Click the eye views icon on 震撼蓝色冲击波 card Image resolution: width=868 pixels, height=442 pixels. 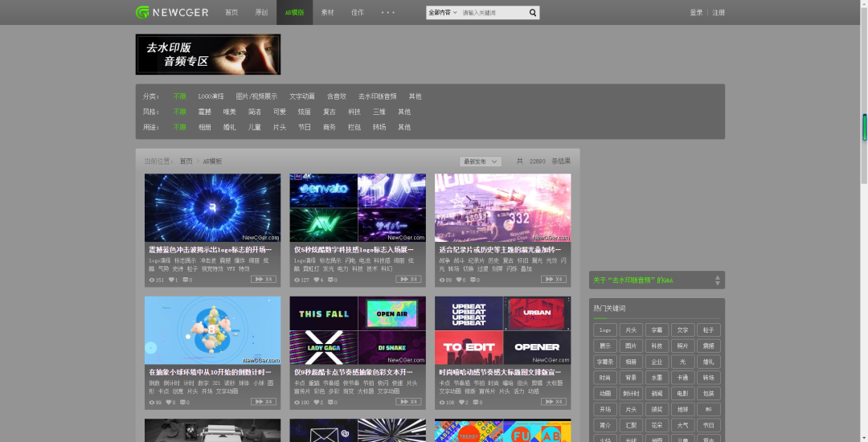(x=152, y=280)
